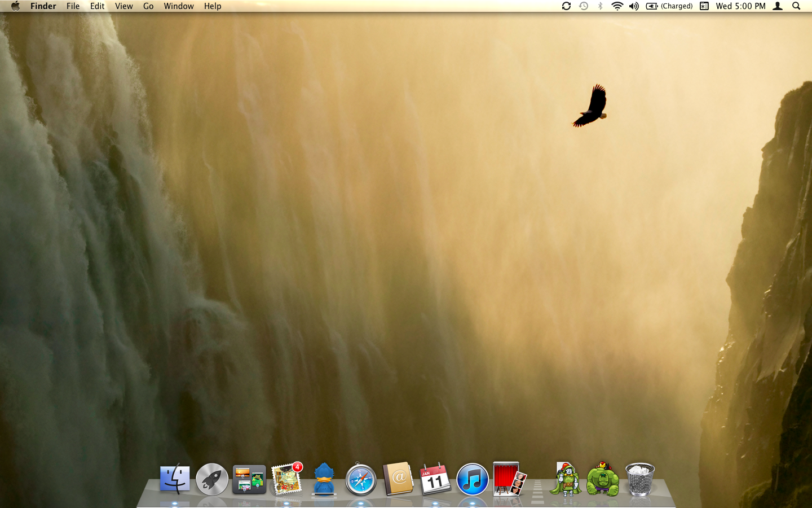The height and width of the screenshot is (508, 812).
Task: Open iCal showing January 11
Action: [435, 479]
